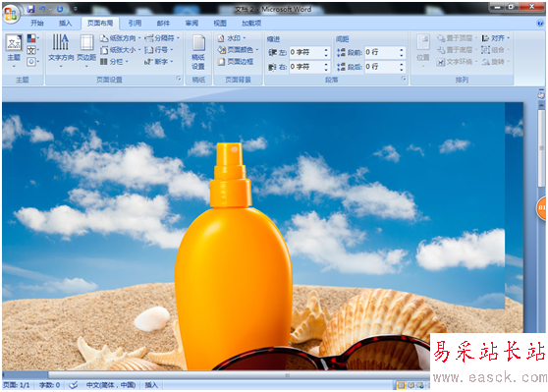The width and height of the screenshot is (548, 392).
Task: Open the 引用 ribbon tab
Action: (135, 24)
